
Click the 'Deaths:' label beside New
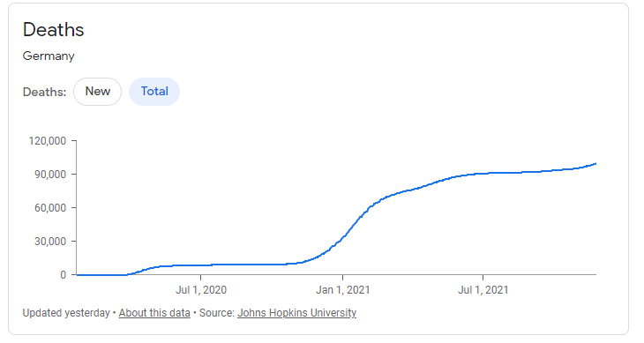coord(44,92)
